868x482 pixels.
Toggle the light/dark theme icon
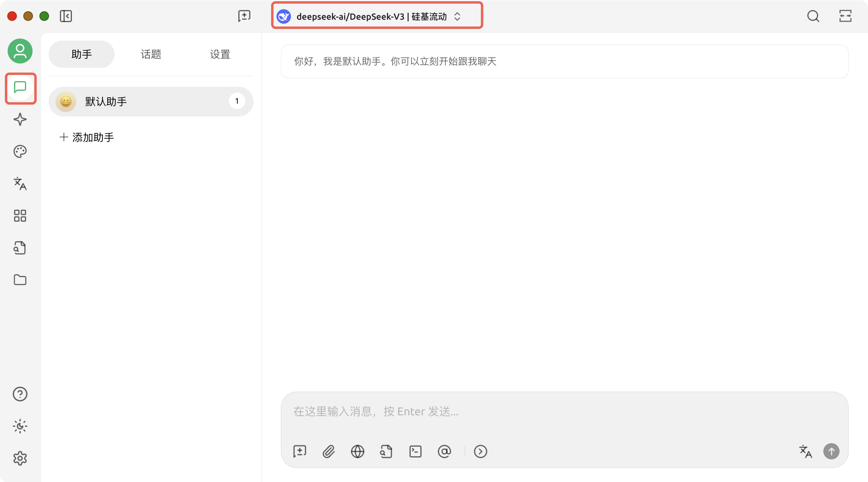20,426
